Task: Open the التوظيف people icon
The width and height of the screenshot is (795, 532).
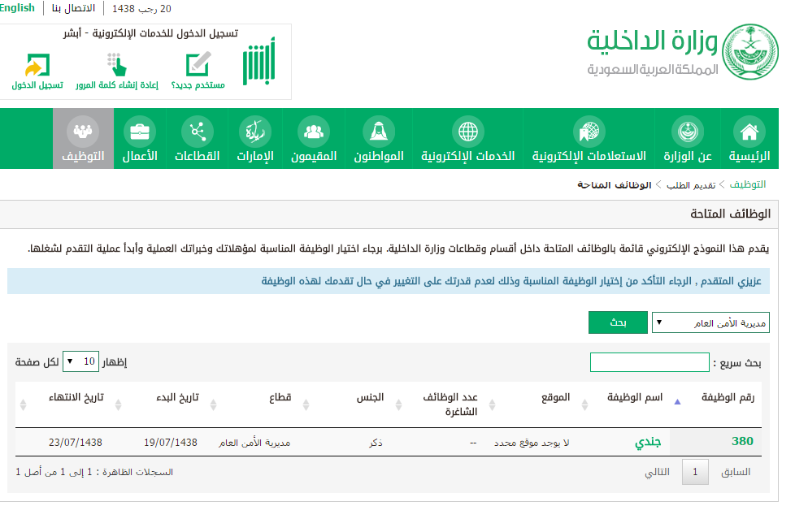Action: (83, 132)
